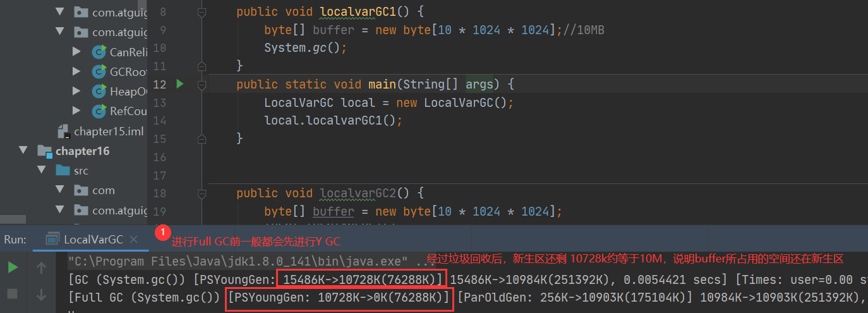Click the chapter15.iml file icon
This screenshot has height=313, width=868.
coord(63,131)
